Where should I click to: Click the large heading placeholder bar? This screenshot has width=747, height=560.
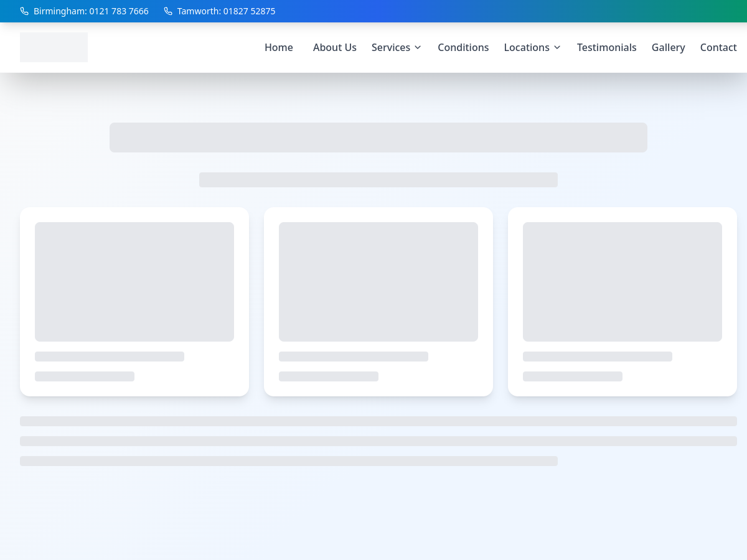378,138
